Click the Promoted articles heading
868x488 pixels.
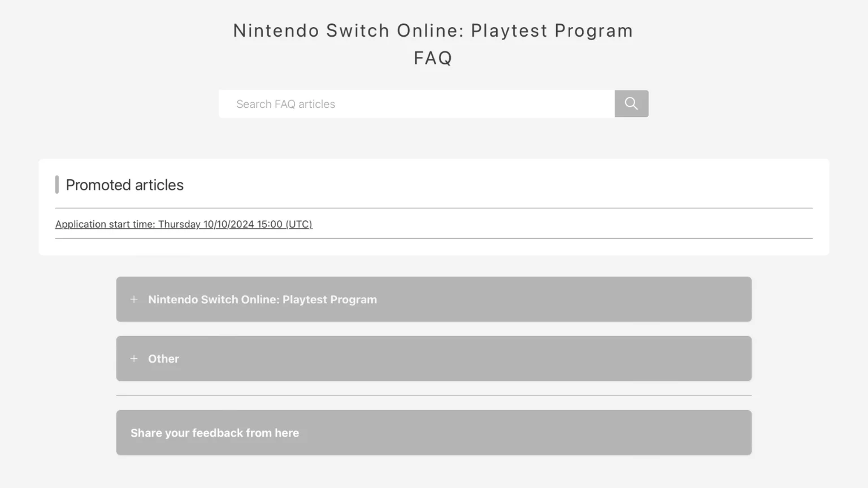(125, 185)
